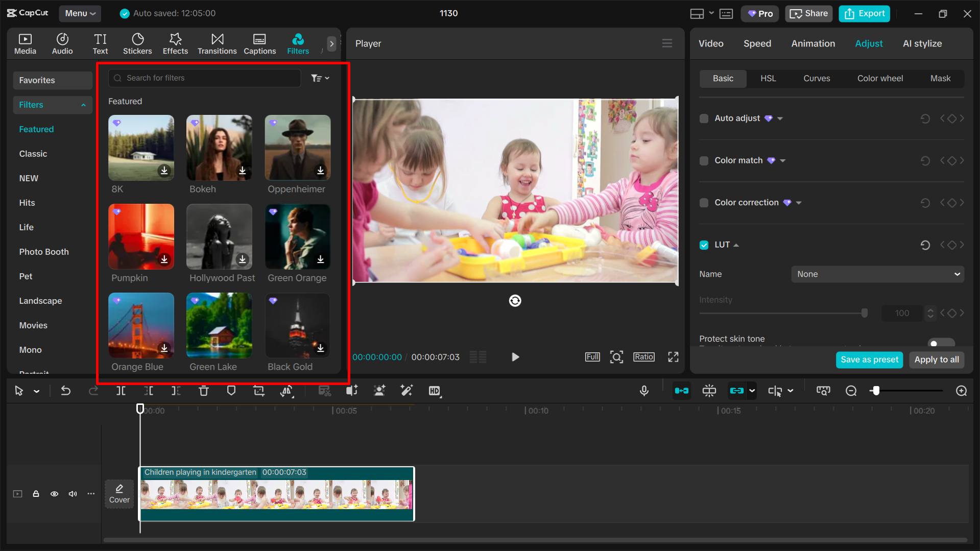Uncheck the LUT checkbox

pos(704,245)
